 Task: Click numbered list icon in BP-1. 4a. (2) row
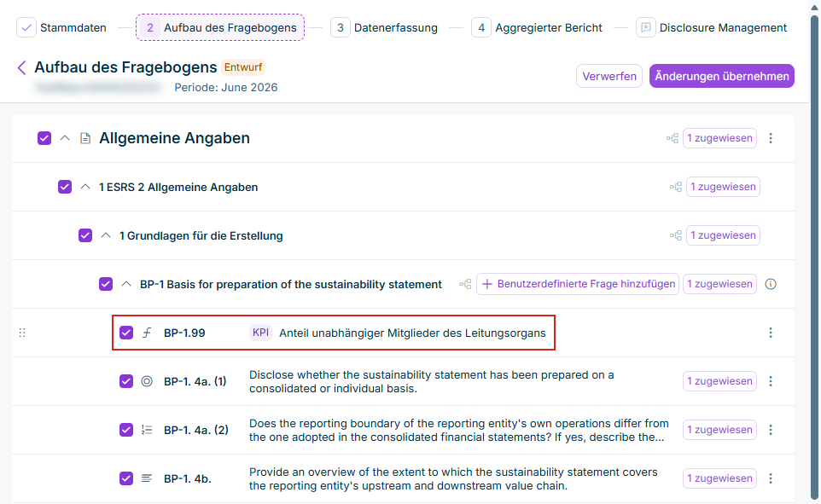[147, 430]
